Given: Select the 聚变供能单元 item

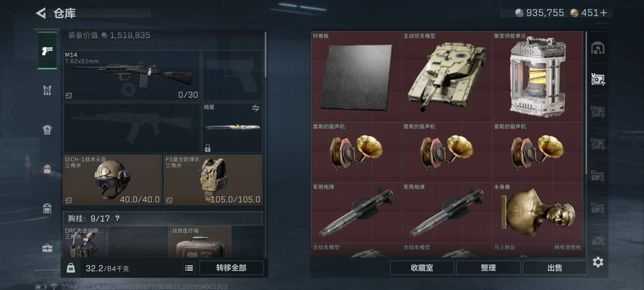Looking at the screenshot, I should [x=538, y=77].
